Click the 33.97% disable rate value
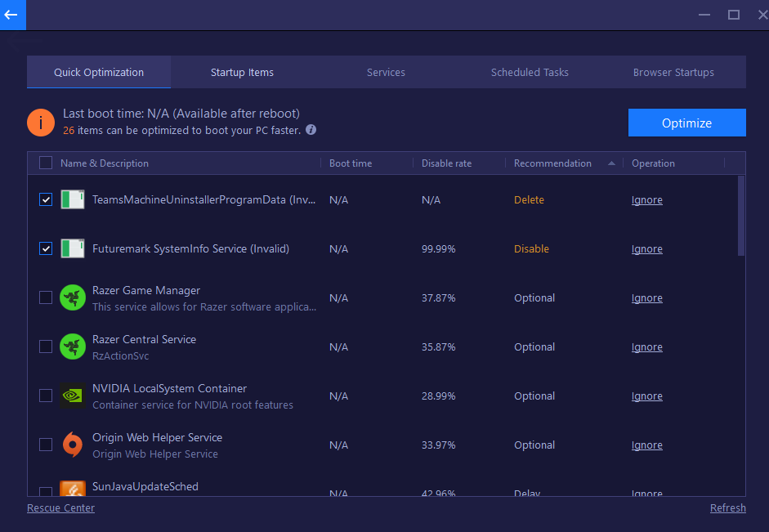Image resolution: width=769 pixels, height=532 pixels. pos(439,445)
